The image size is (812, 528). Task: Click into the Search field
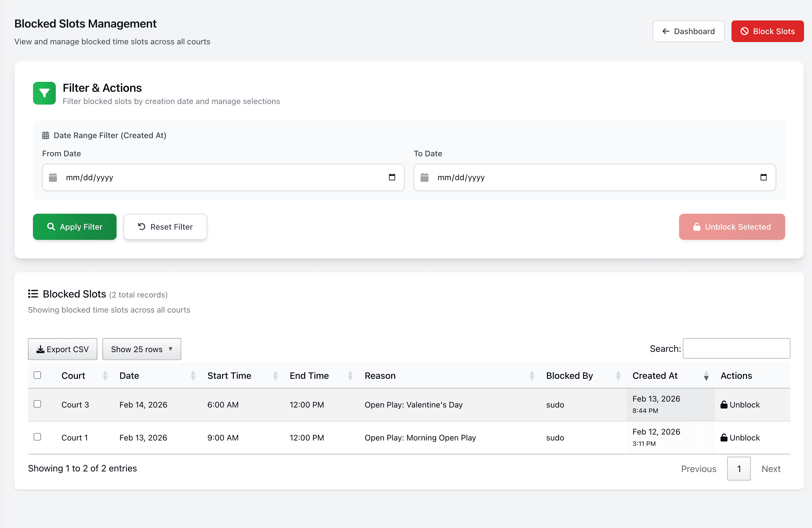pyautogui.click(x=736, y=348)
